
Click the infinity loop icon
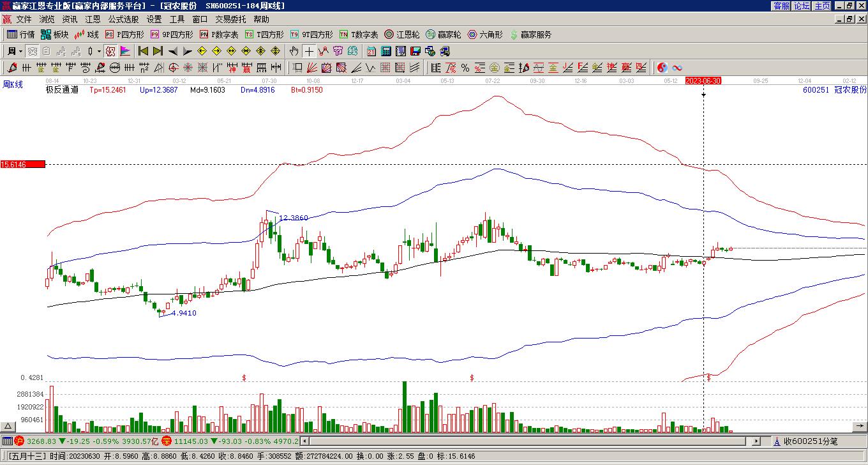click(x=677, y=68)
